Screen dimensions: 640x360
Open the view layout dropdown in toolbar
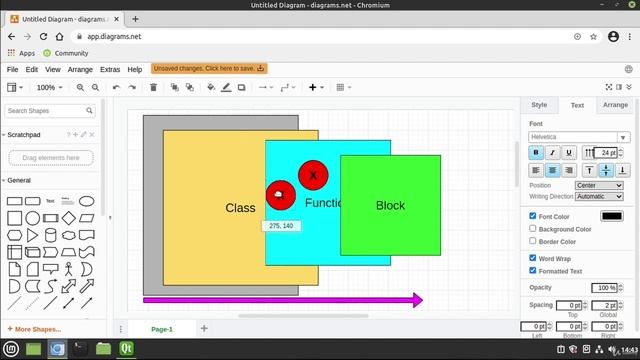point(15,87)
